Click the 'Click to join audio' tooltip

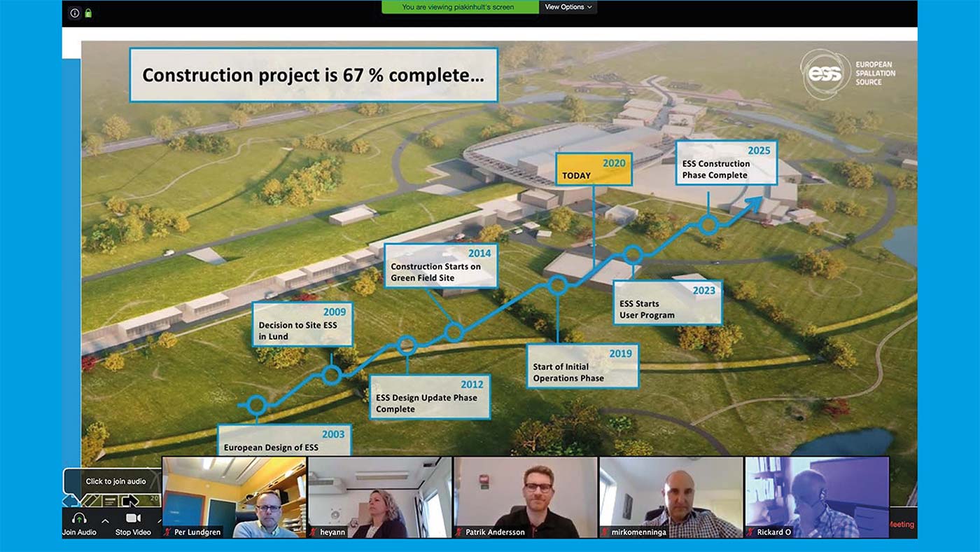coord(115,481)
